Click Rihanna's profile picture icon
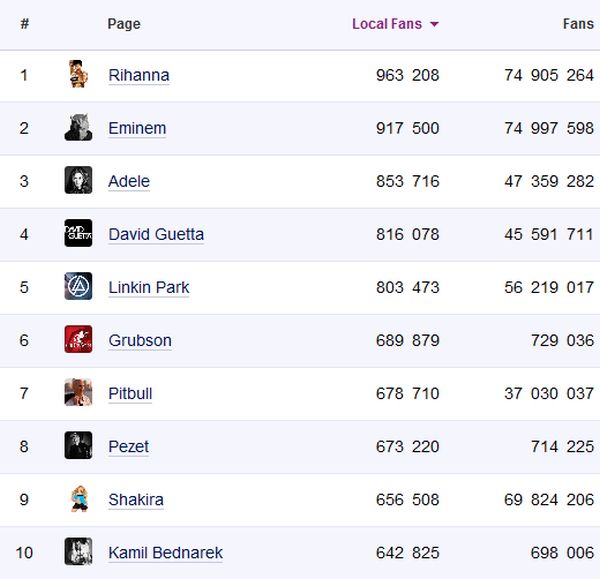600x579 pixels. tap(78, 75)
